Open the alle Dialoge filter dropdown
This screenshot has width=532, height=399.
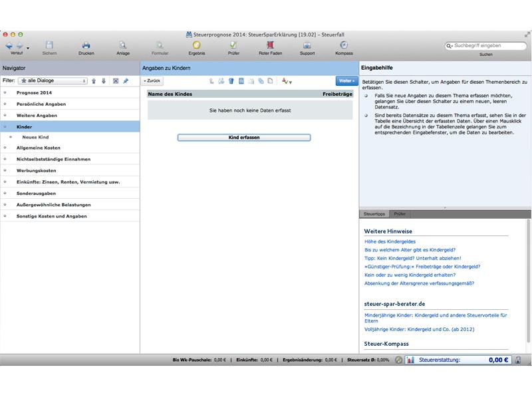(53, 80)
